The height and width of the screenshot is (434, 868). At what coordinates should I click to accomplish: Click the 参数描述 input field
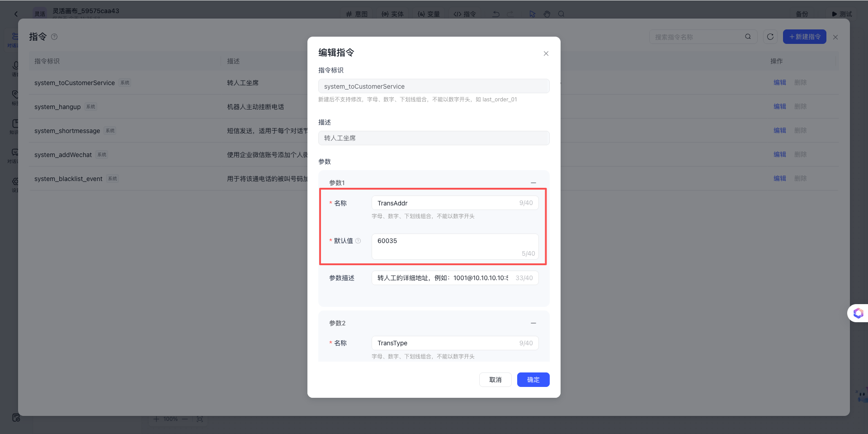(x=455, y=278)
